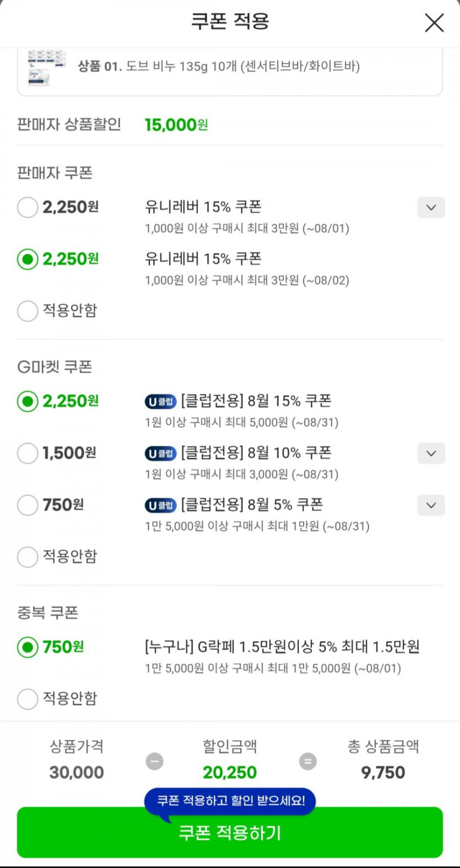Select the 750원 클럽전용 5% coupon

pos(28,505)
